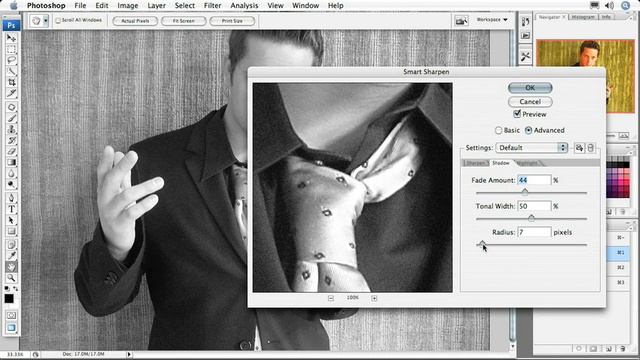Click the Fit Screen button
640x360 pixels.
[184, 21]
